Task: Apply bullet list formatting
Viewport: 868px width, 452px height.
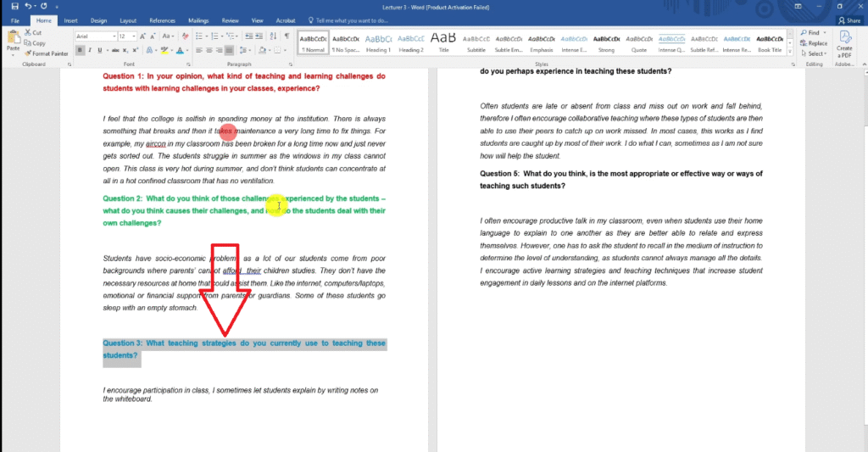Action: pos(199,36)
